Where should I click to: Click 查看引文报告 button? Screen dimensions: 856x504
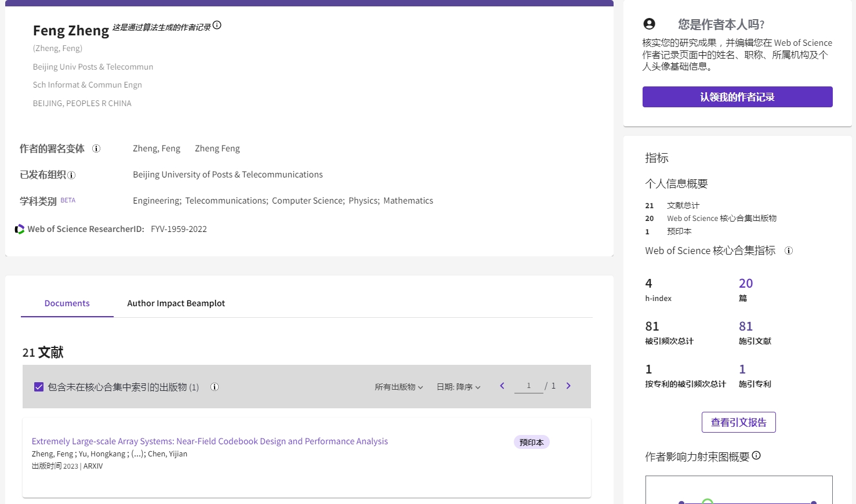tap(739, 422)
